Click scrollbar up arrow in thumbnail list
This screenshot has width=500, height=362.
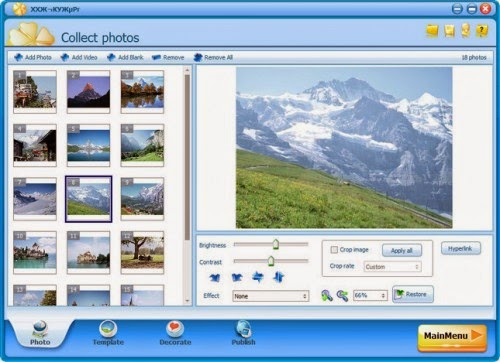(x=187, y=70)
